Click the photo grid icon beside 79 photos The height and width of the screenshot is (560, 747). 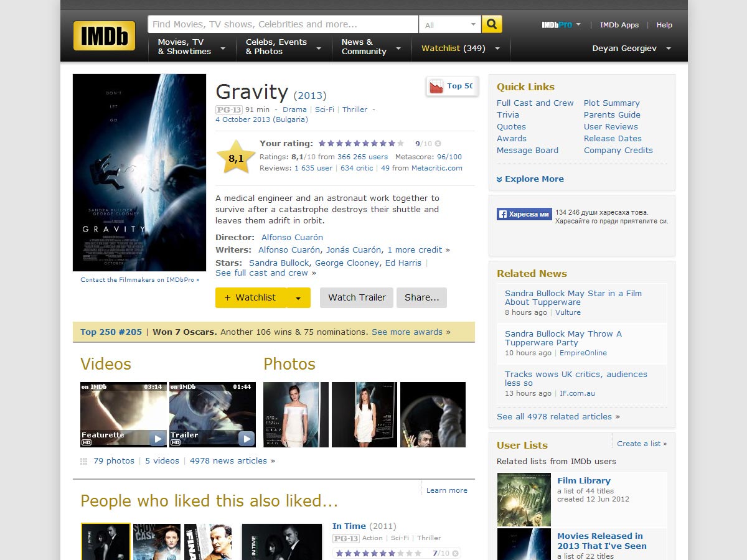(83, 461)
